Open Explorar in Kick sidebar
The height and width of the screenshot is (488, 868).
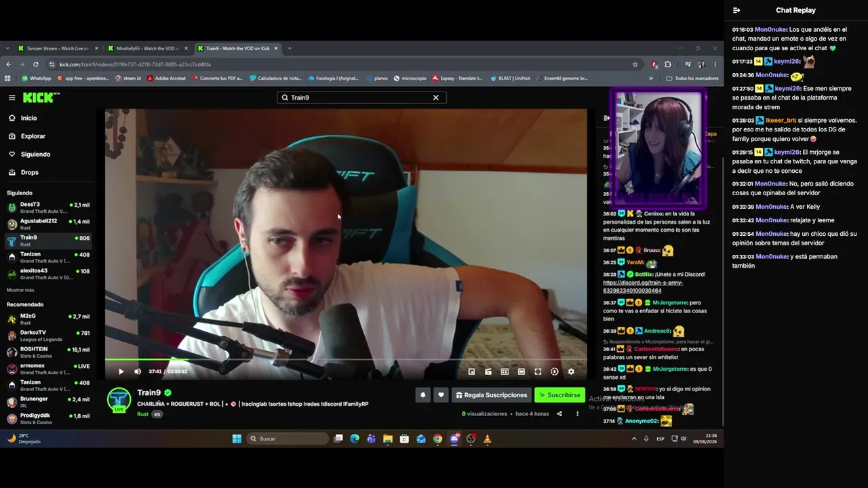click(33, 136)
